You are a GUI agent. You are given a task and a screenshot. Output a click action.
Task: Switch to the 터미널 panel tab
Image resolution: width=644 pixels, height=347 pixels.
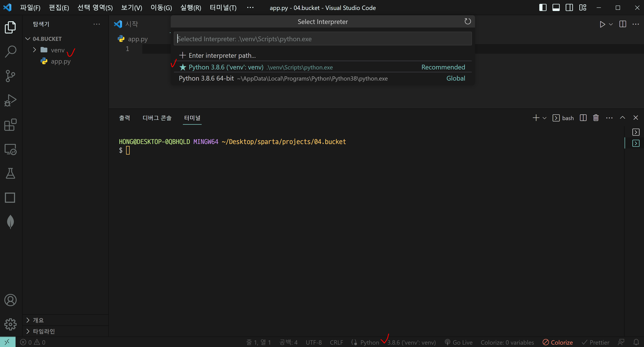point(192,118)
